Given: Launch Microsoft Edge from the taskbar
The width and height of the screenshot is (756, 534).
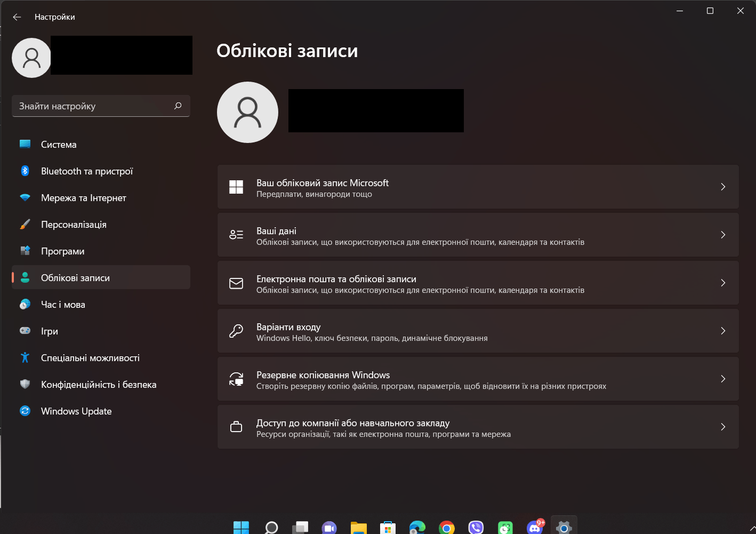Looking at the screenshot, I should 417,528.
